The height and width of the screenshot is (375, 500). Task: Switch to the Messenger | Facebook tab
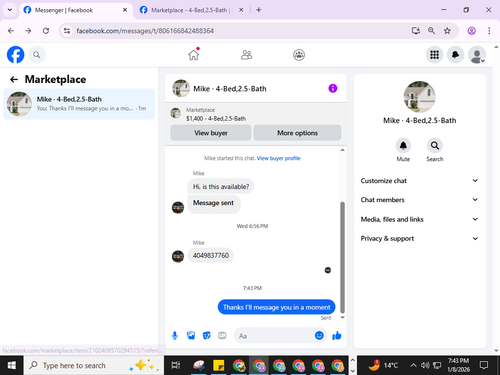(76, 10)
